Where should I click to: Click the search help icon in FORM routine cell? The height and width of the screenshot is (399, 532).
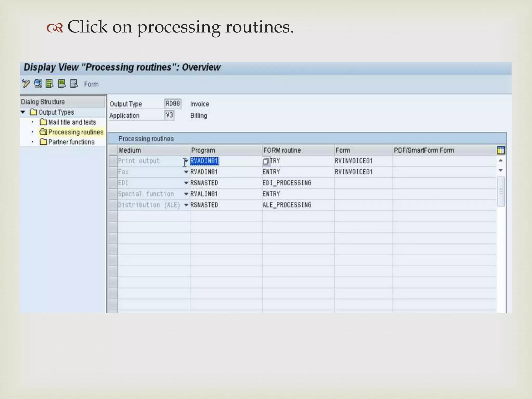(266, 161)
